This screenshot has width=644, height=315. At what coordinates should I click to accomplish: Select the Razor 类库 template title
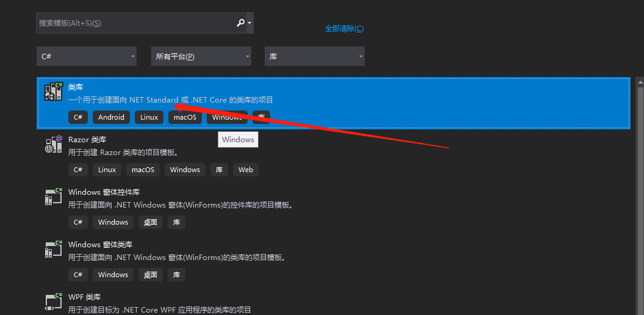(87, 140)
